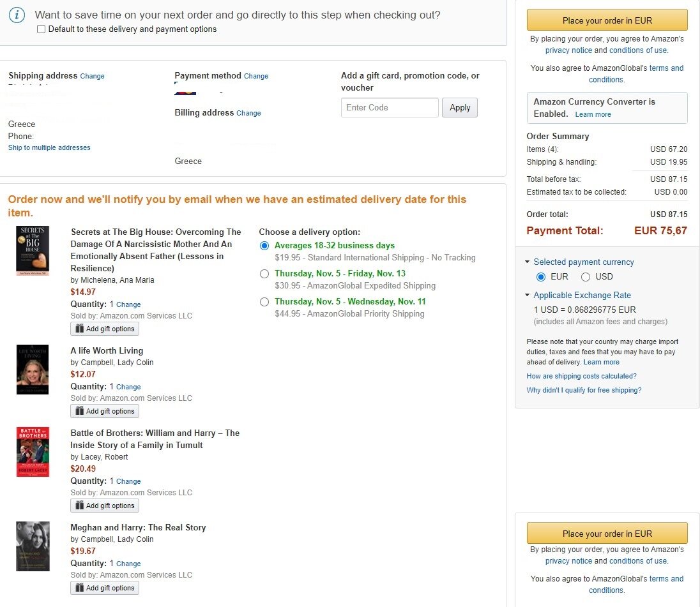Image resolution: width=700 pixels, height=607 pixels.
Task: Open Battle of Brothers cover thumbnail
Action: (x=33, y=452)
